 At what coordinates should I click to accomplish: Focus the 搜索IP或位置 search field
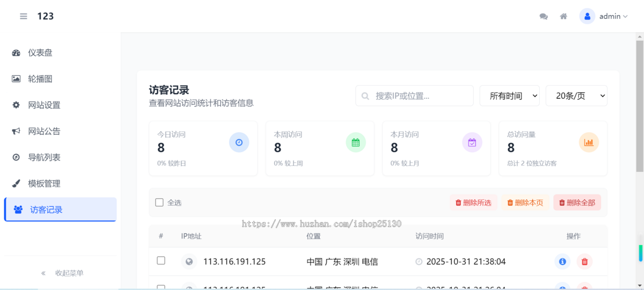click(x=414, y=96)
